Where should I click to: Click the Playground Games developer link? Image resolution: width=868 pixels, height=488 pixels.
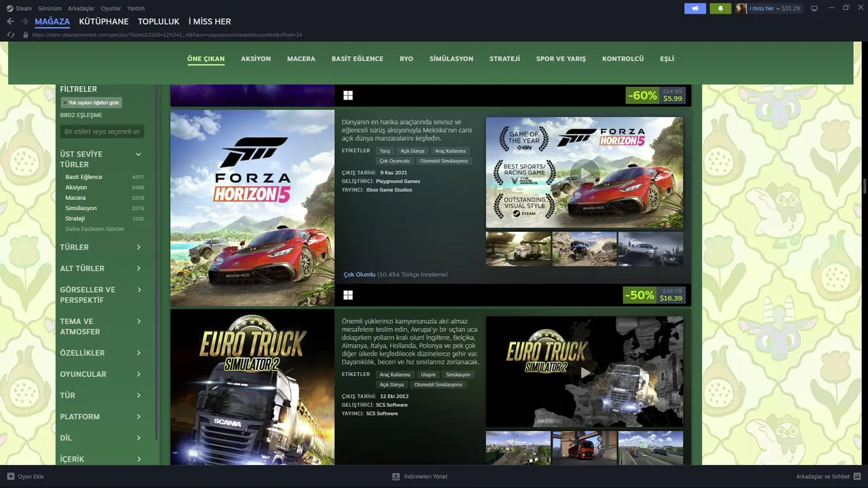[x=397, y=181]
